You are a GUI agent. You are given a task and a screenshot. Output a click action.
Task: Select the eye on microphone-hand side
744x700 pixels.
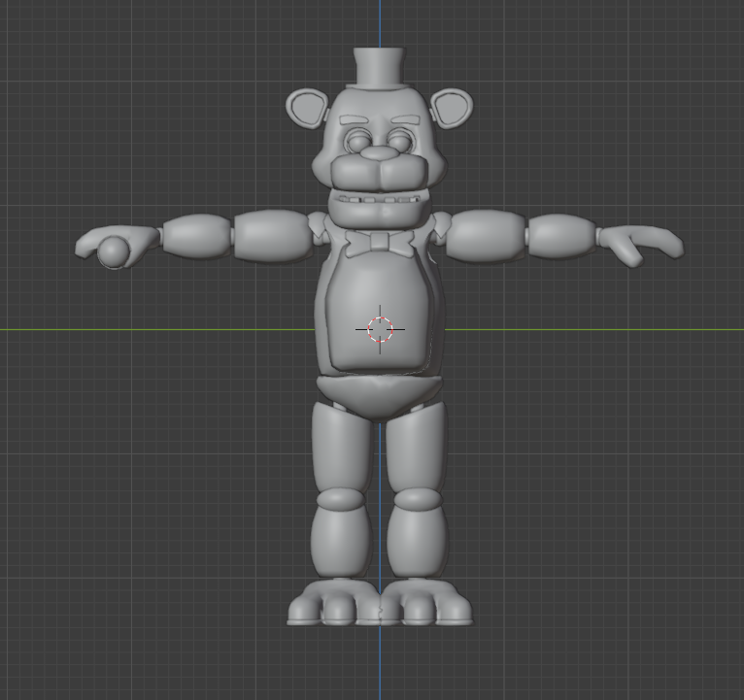pyautogui.click(x=358, y=140)
